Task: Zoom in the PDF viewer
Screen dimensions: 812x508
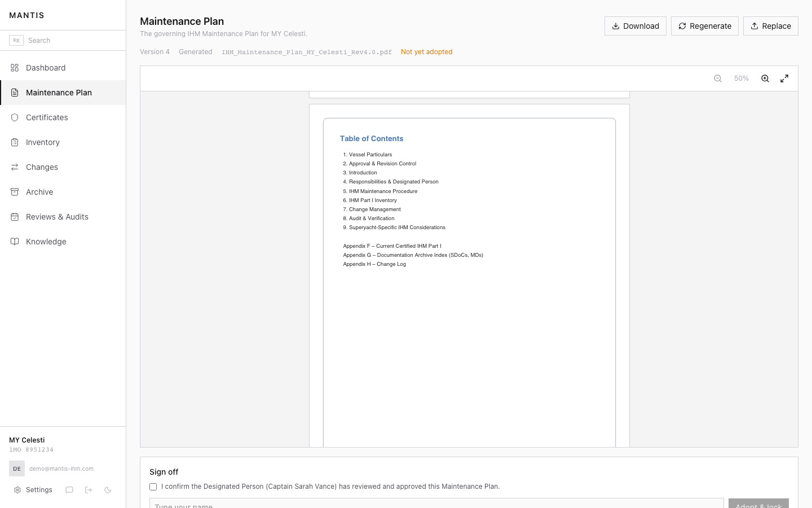Action: point(765,78)
